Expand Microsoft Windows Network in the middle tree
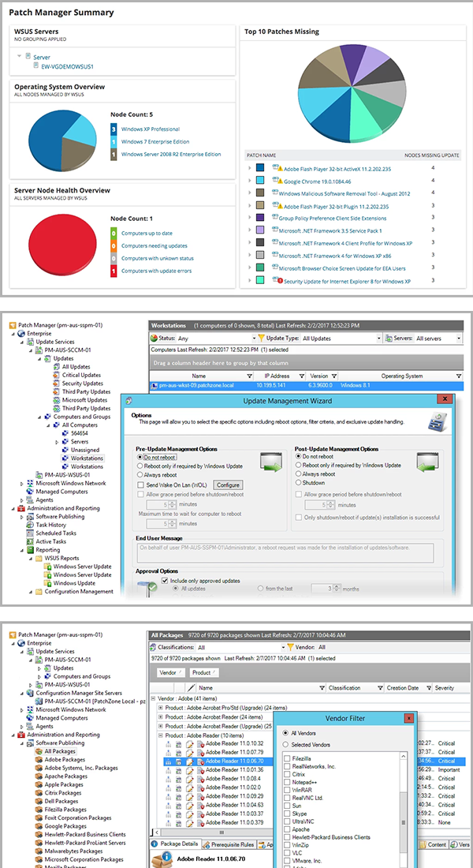This screenshot has height=868, width=473. tap(21, 483)
